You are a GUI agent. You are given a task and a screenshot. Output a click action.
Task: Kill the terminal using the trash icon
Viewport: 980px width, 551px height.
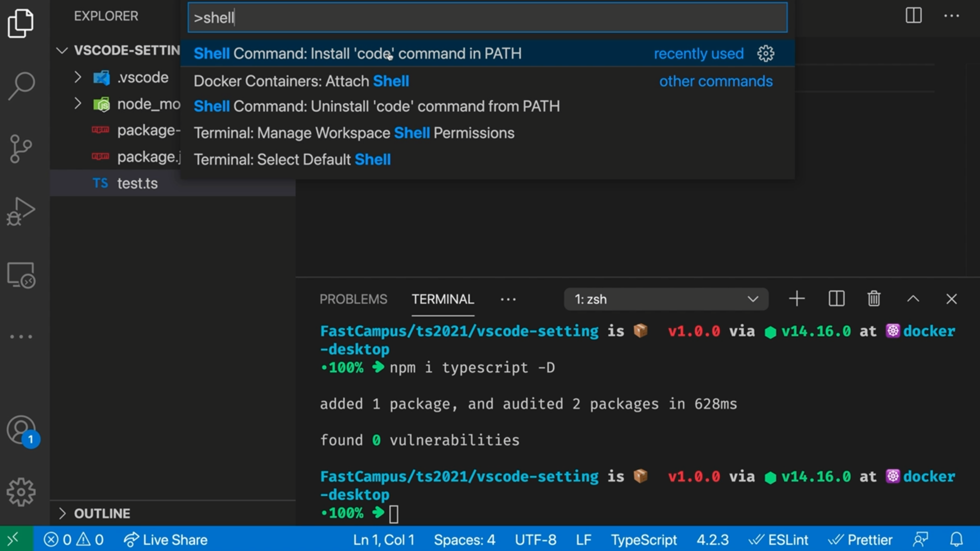coord(873,298)
